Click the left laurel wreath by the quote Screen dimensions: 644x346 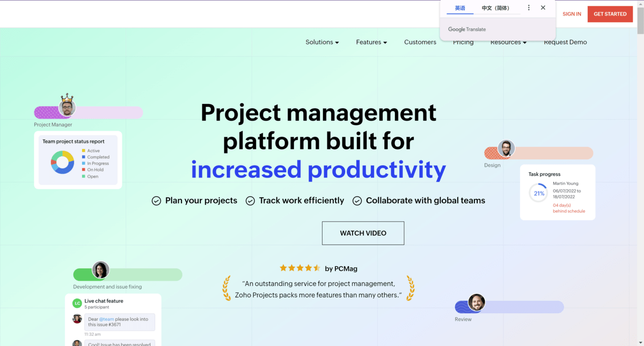(x=226, y=288)
